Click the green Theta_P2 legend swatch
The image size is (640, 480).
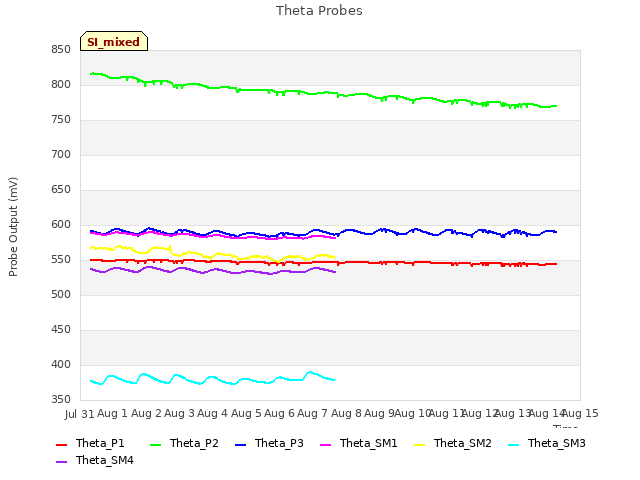tap(156, 444)
